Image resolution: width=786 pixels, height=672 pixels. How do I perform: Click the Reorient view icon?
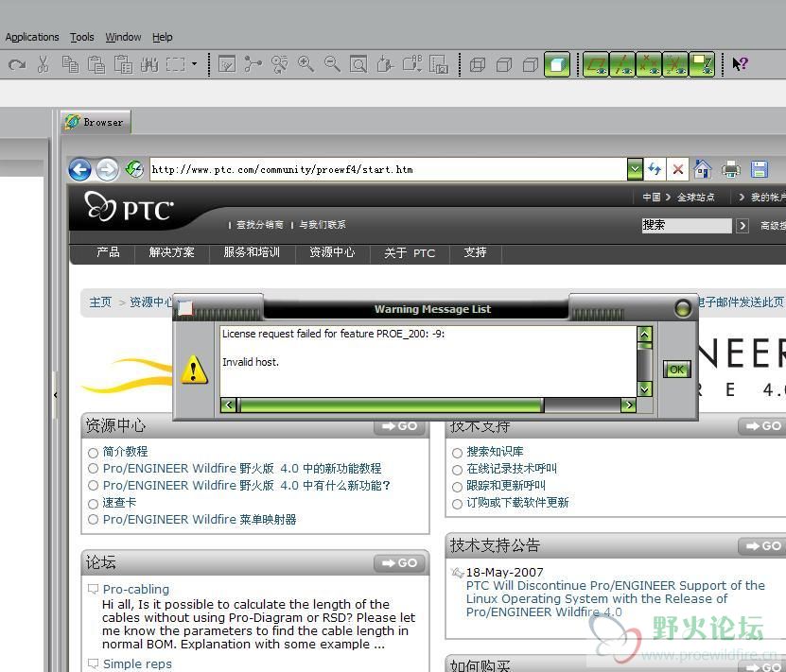(x=385, y=64)
